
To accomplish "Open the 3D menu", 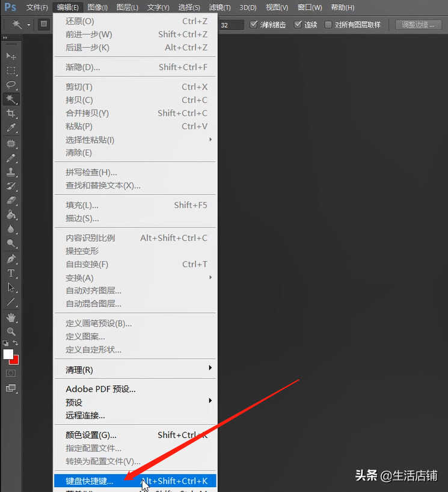I will pyautogui.click(x=248, y=7).
